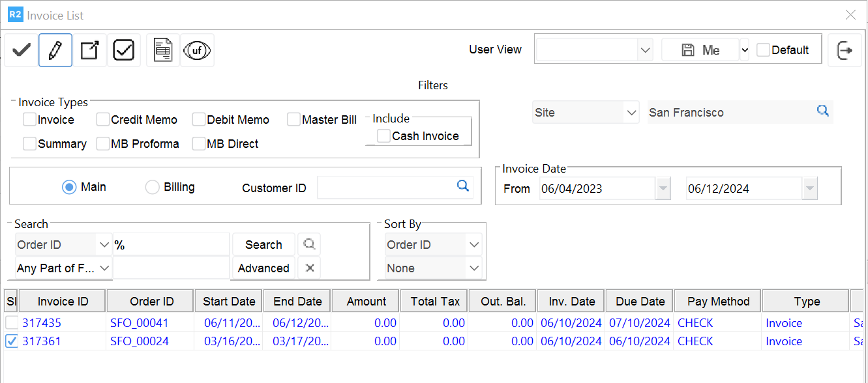Open the User View dropdown
This screenshot has width=868, height=383.
(645, 50)
